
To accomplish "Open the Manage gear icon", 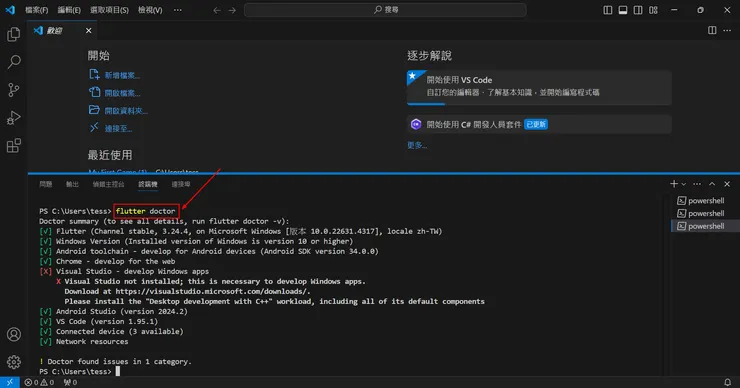I will coord(14,362).
